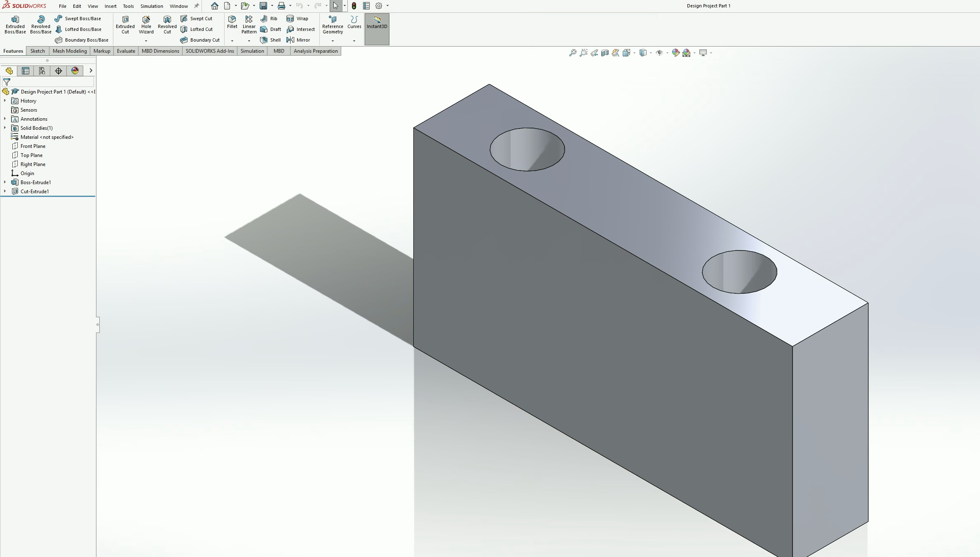Open dropdown under Hole Wizard
Screen dimensions: 980x557
(x=146, y=41)
